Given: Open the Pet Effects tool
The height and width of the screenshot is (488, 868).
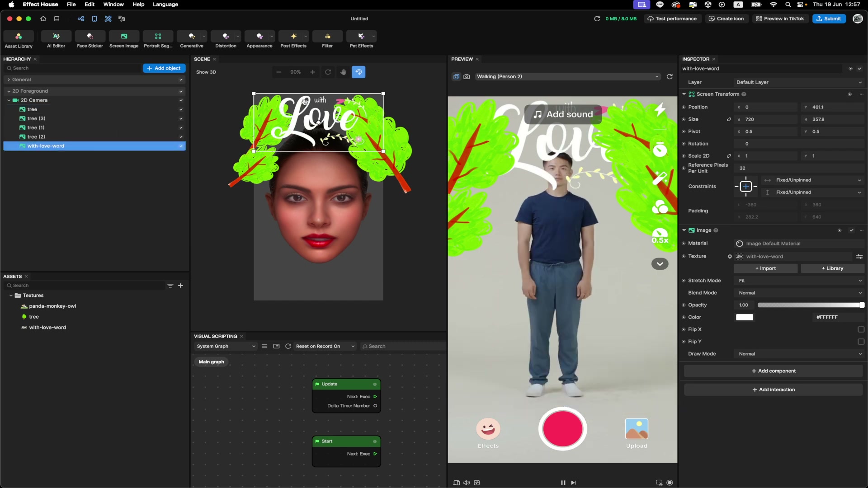Looking at the screenshot, I should pyautogui.click(x=361, y=39).
